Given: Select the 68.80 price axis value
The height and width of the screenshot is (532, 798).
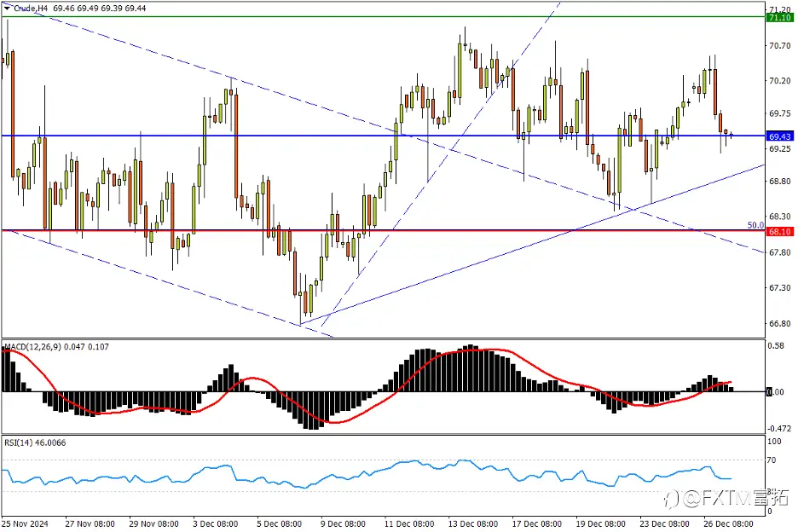Looking at the screenshot, I should point(780,182).
